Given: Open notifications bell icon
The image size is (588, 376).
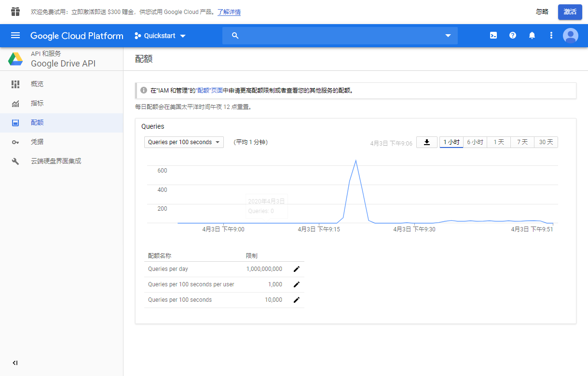Looking at the screenshot, I should (532, 35).
